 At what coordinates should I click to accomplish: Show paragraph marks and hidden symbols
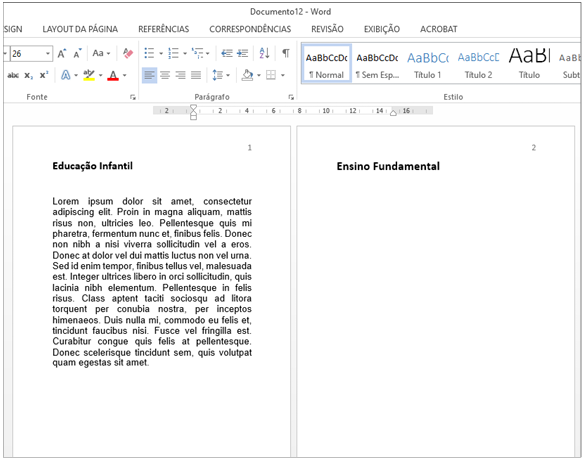pyautogui.click(x=285, y=53)
